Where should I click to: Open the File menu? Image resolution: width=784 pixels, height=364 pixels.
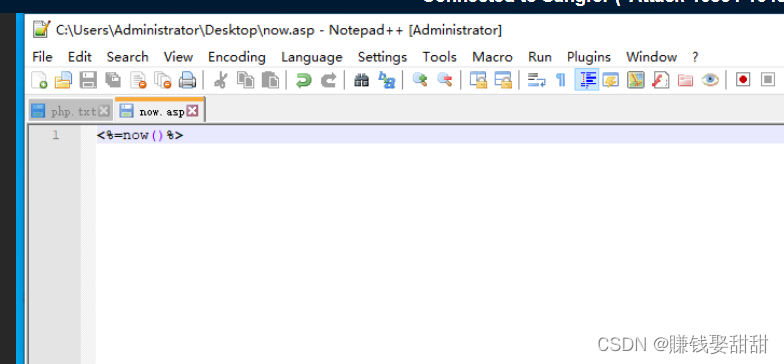pos(42,57)
